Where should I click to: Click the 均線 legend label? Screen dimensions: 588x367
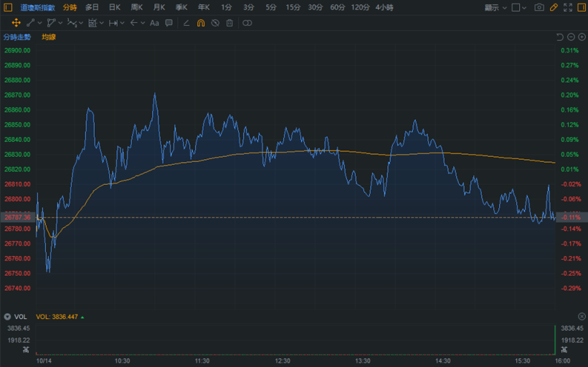[49, 37]
